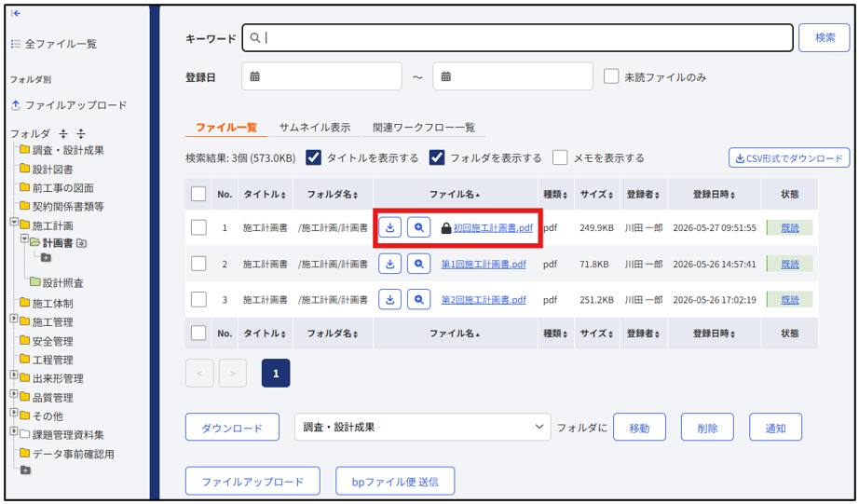
Task: Collapse the 施工計画 folder tree node
Action: [14, 224]
